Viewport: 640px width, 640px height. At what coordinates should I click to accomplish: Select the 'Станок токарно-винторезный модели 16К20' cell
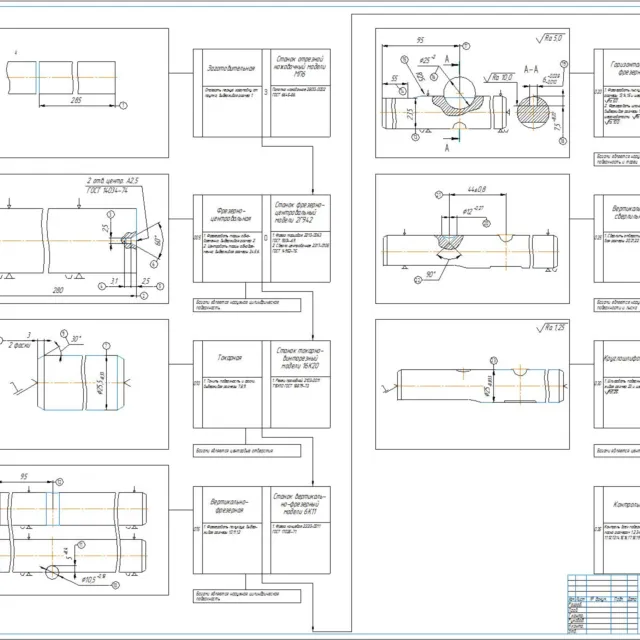[x=300, y=358]
